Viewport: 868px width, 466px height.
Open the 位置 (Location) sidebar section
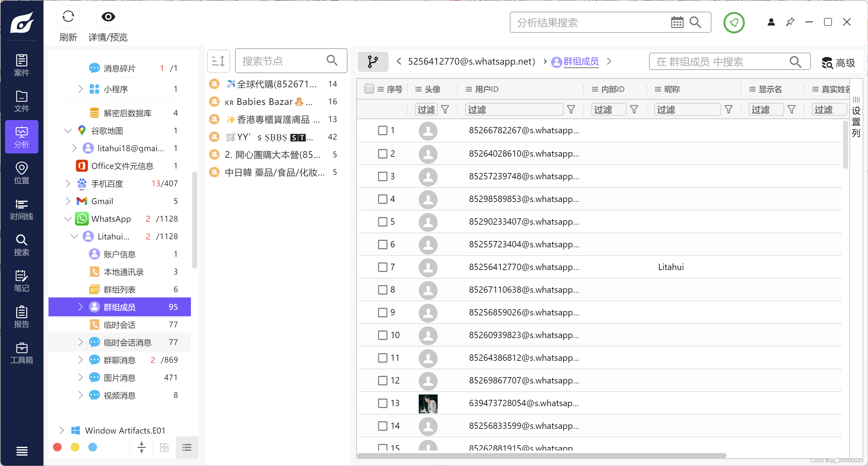click(21, 173)
